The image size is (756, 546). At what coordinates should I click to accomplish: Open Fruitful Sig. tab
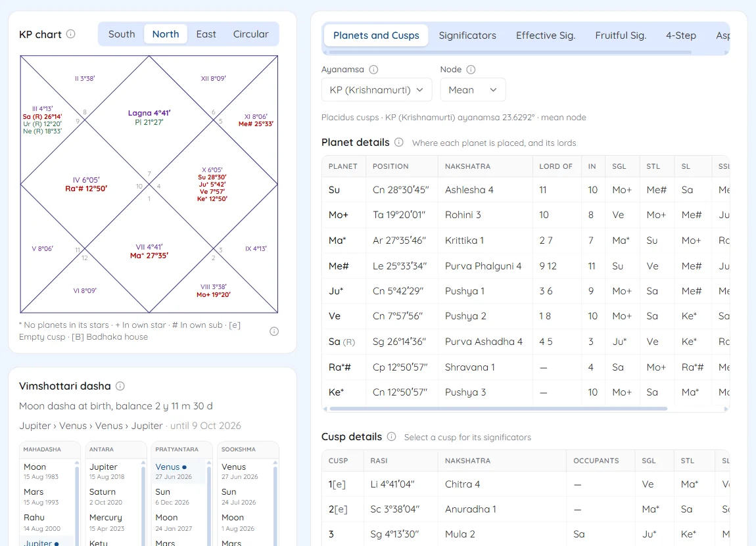621,35
